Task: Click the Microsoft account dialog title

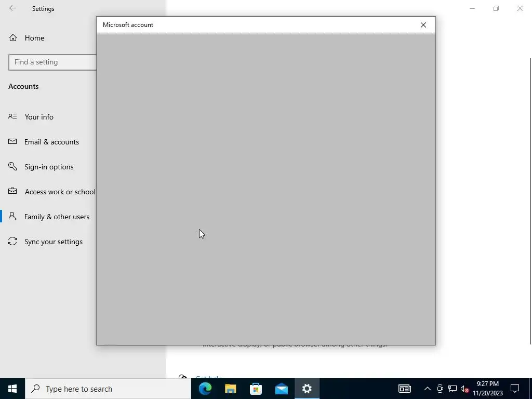Action: 128,25
